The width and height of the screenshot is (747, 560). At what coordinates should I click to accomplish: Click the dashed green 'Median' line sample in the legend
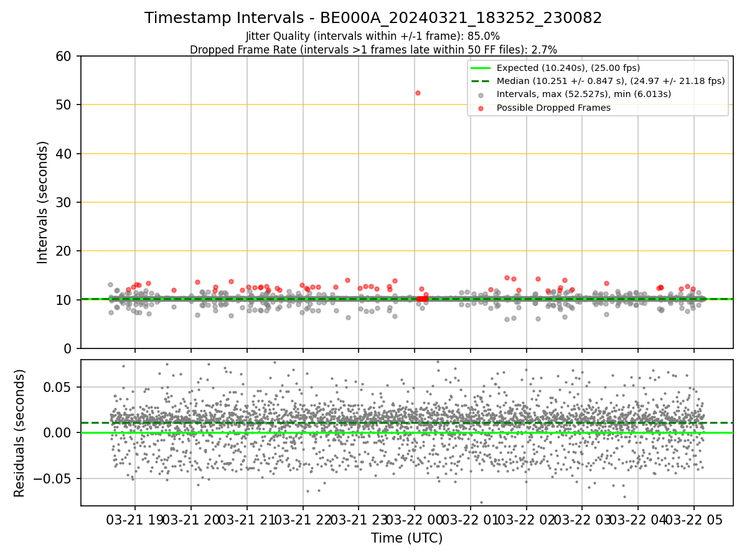[481, 81]
